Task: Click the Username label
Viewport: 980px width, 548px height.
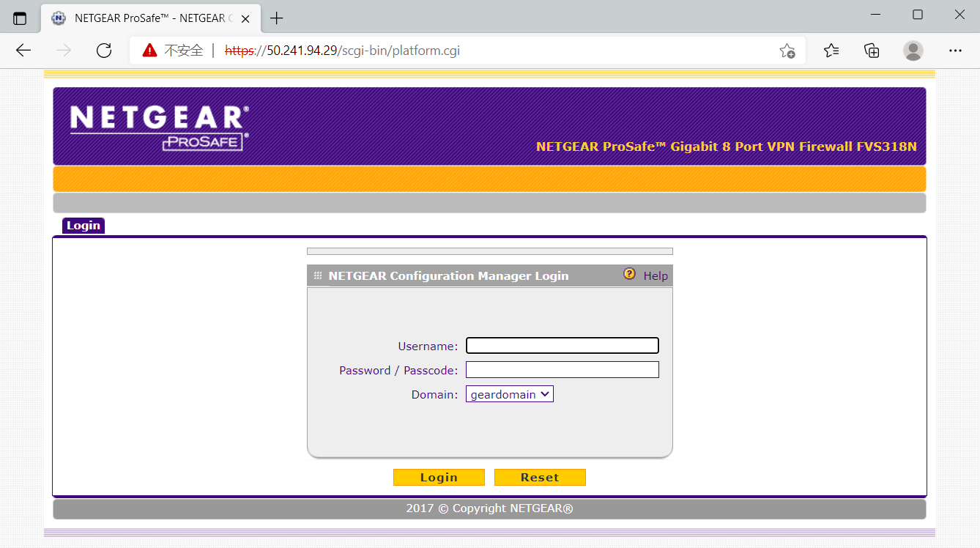Action: click(428, 346)
